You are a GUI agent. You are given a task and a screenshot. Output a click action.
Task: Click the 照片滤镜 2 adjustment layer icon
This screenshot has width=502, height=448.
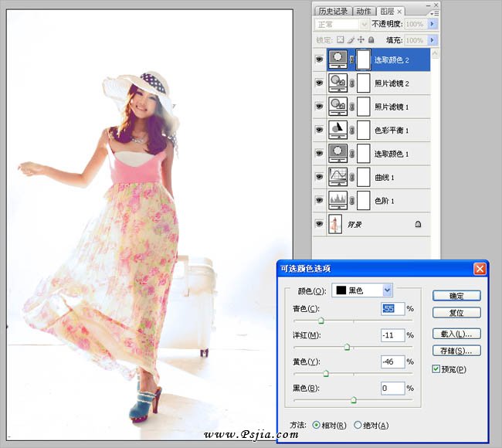(x=337, y=83)
